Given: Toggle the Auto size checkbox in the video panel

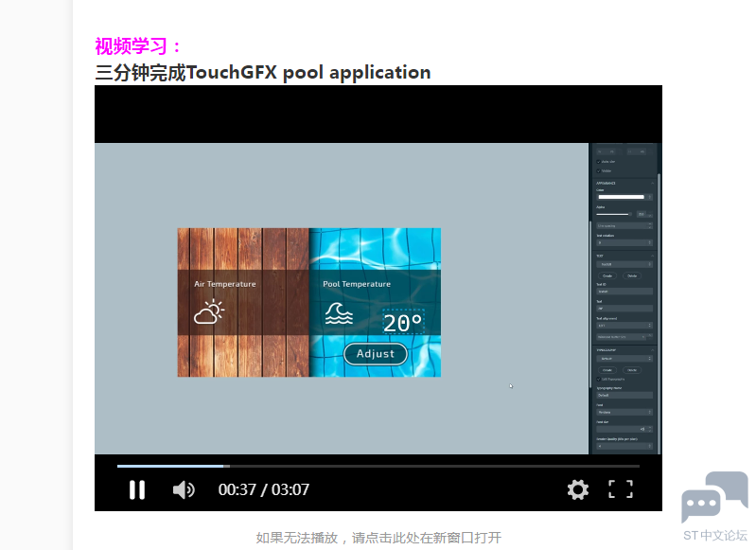Looking at the screenshot, I should [x=598, y=162].
